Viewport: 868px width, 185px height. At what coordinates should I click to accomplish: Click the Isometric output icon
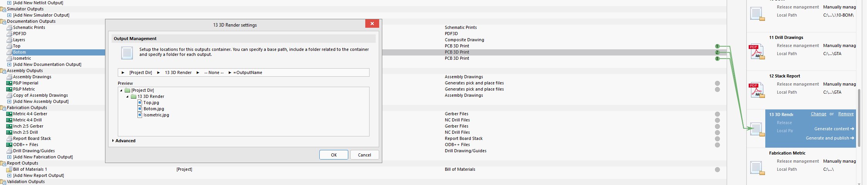click(10, 59)
